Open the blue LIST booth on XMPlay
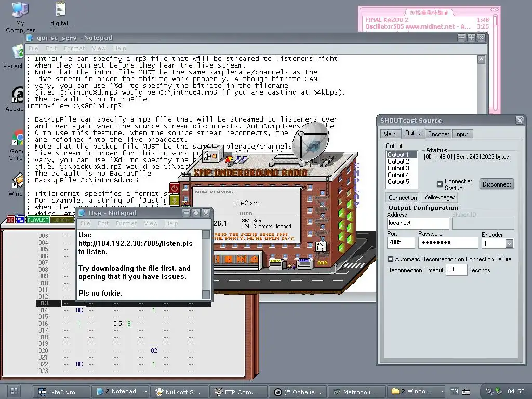Image resolution: width=532 pixels, height=399 pixels. click(304, 263)
